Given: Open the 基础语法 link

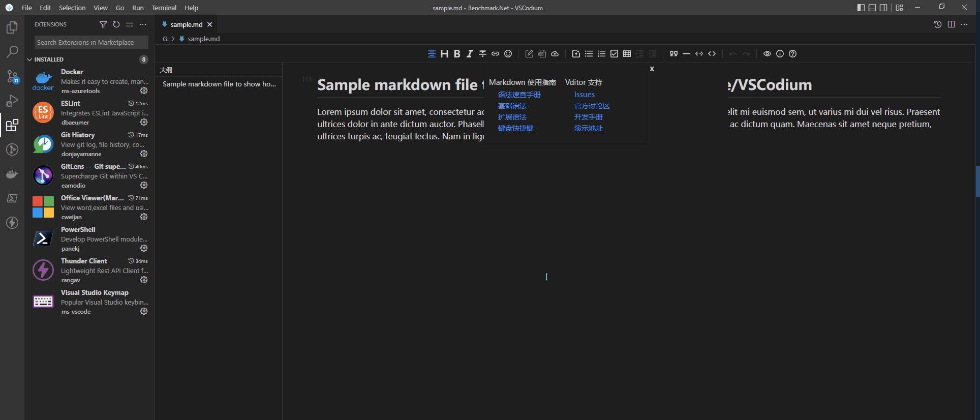Looking at the screenshot, I should coord(512,106).
